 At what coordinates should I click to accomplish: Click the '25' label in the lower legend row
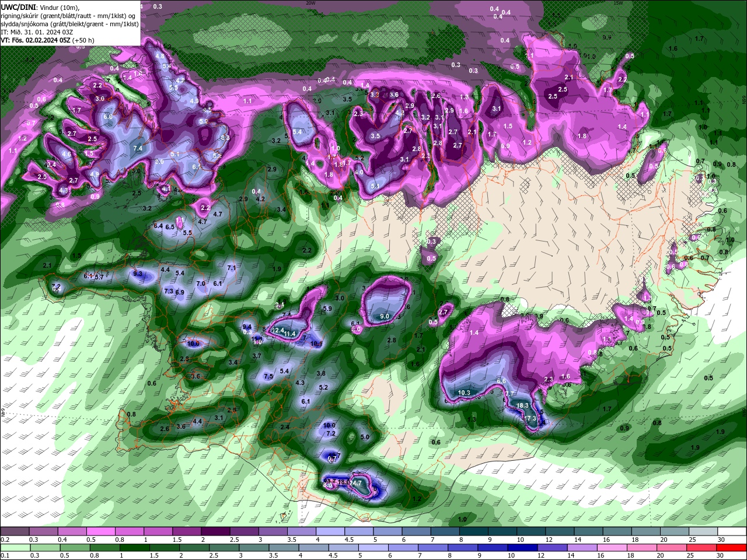click(690, 556)
